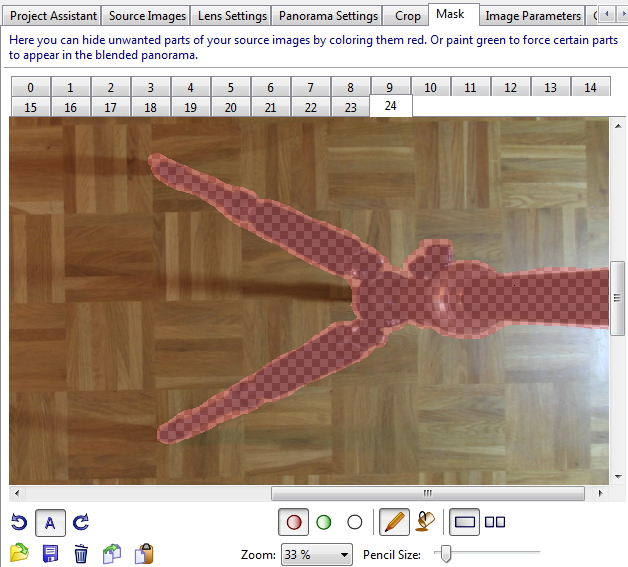
Task: Open a mask file with folder icon
Action: pos(19,553)
